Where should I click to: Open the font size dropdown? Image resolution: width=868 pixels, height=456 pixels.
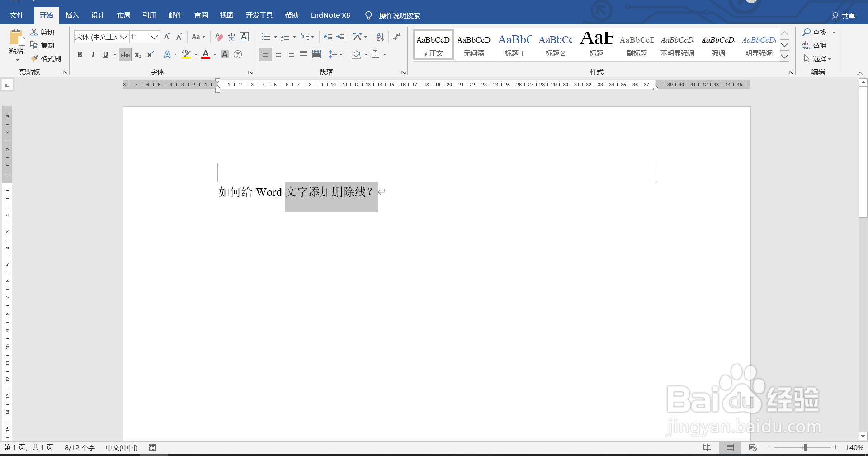(154, 37)
